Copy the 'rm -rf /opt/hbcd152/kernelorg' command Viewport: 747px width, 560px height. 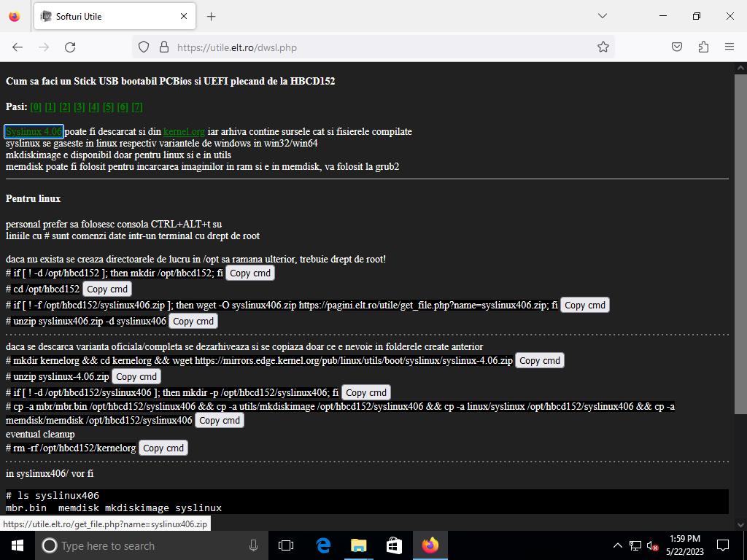163,448
